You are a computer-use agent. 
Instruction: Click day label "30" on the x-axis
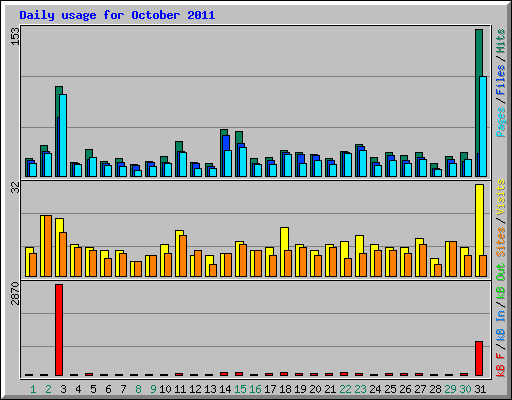click(x=465, y=389)
